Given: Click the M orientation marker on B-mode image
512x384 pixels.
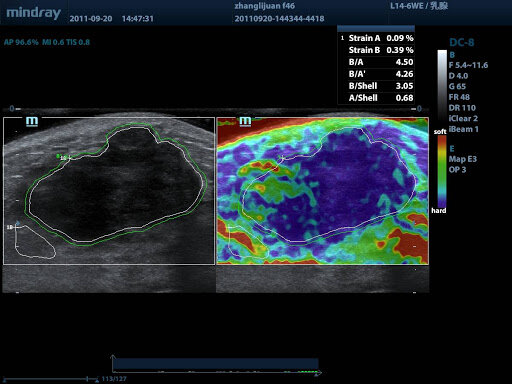Looking at the screenshot, I should (32, 122).
